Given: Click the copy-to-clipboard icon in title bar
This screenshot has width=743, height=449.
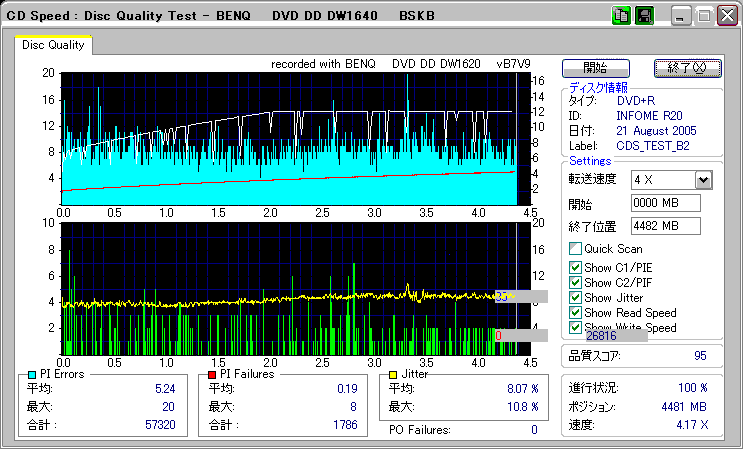Looking at the screenshot, I should (x=621, y=16).
